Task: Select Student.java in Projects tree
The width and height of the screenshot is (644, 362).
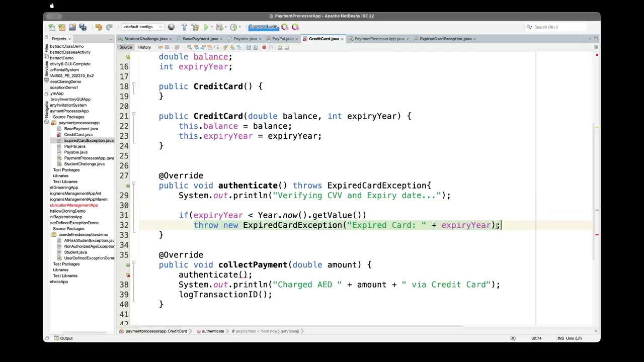Action: coord(75,252)
